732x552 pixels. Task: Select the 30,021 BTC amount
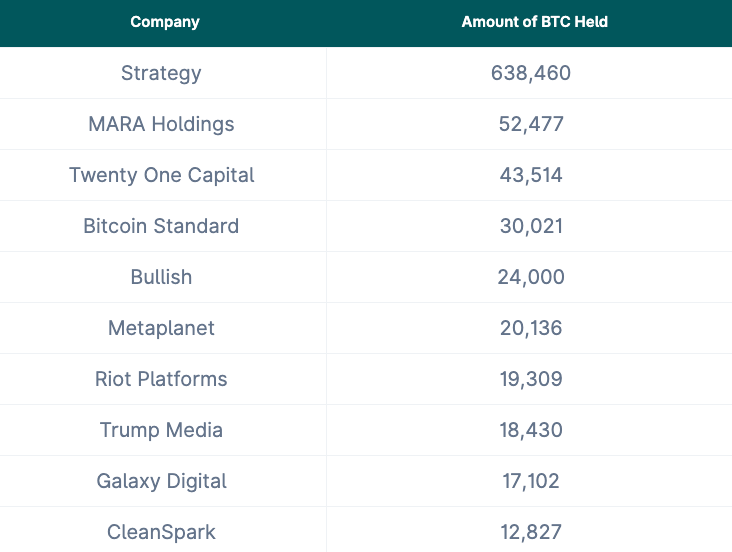531,226
